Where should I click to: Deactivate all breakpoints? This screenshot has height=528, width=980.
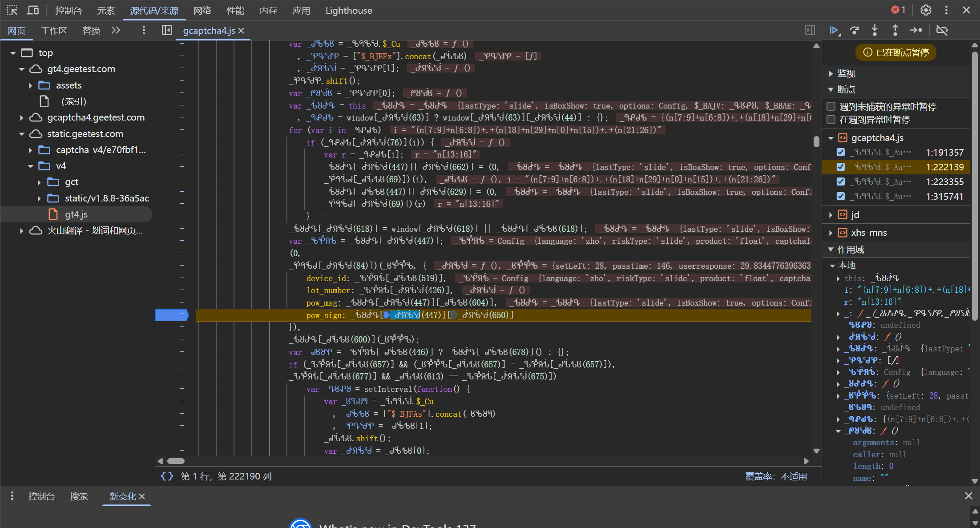(x=942, y=30)
